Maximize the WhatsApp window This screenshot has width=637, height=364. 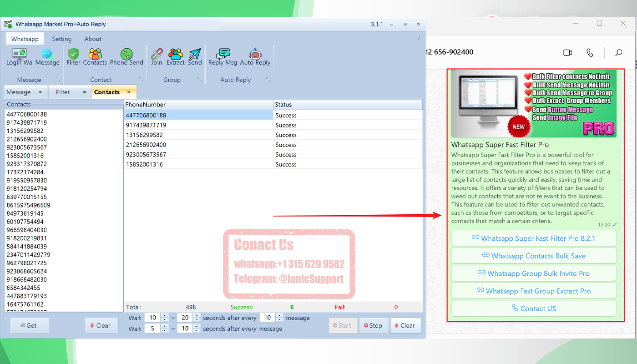pos(599,23)
